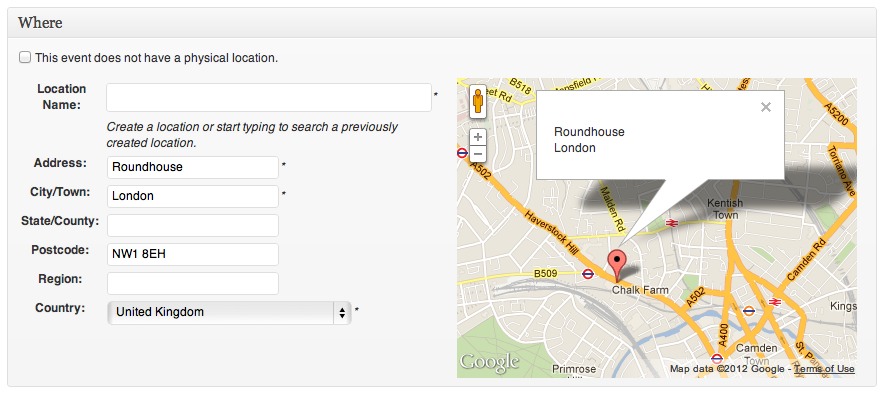Click the City/Town field containing London
The height and width of the screenshot is (395, 884).
click(193, 196)
